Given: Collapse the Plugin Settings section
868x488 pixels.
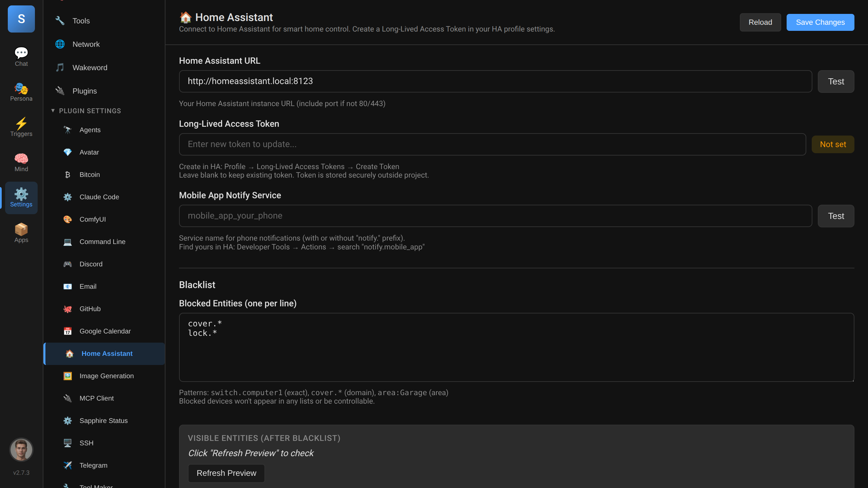Looking at the screenshot, I should [86, 111].
